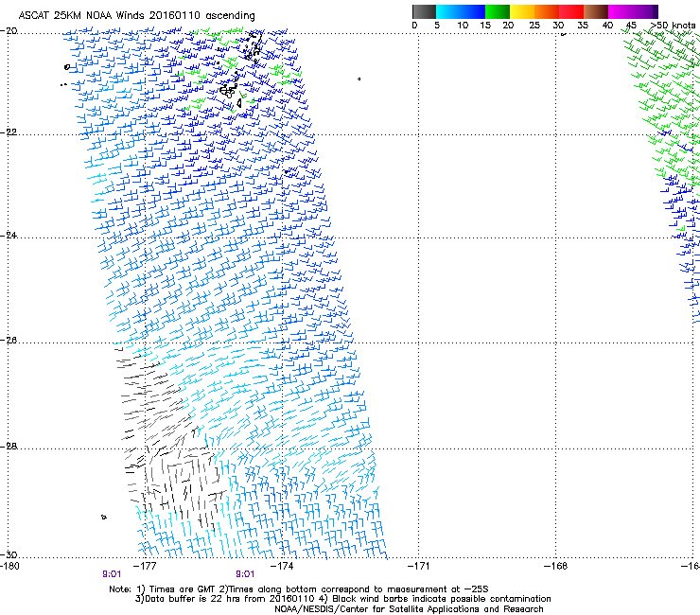The height and width of the screenshot is (615, 700).
Task: Click the longitude label '-177'
Action: (145, 566)
